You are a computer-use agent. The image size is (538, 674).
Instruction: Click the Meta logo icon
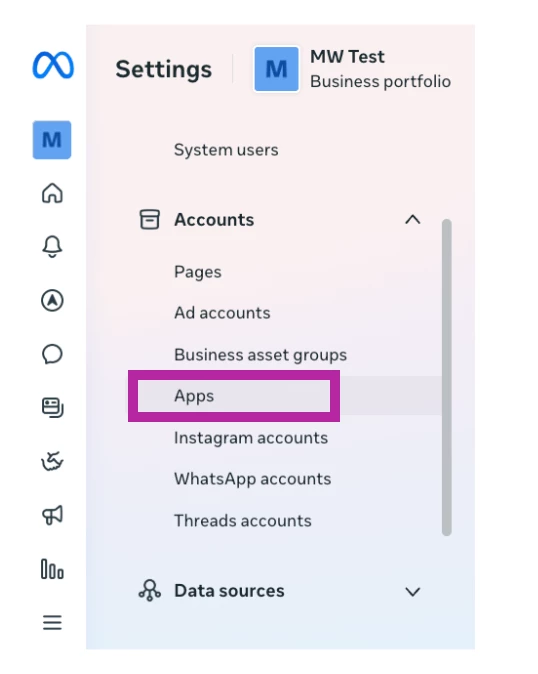tap(53, 65)
